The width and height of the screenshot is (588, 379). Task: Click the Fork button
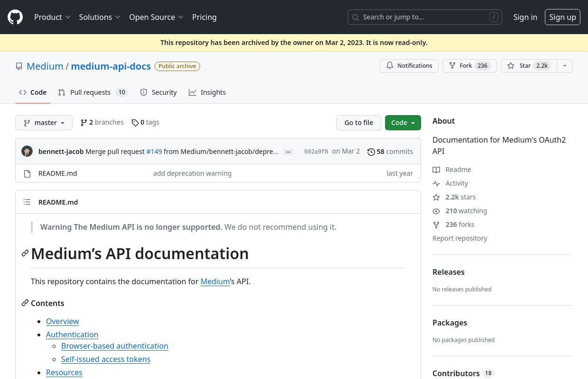[x=469, y=66]
